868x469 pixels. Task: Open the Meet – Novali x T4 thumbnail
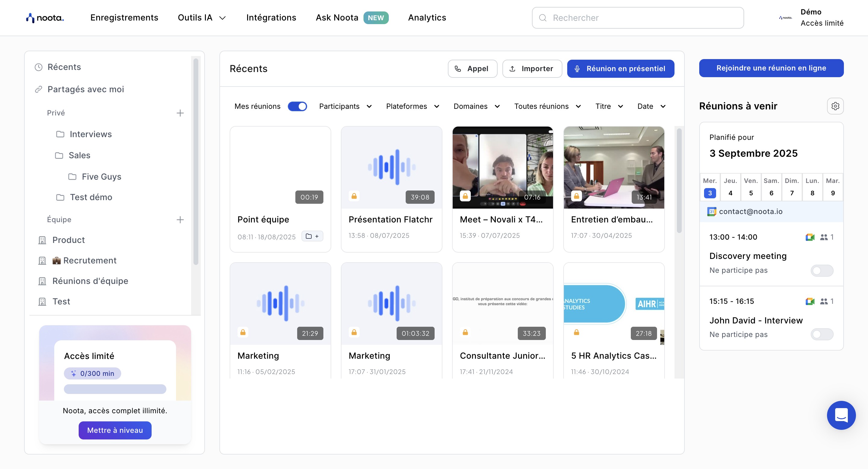502,168
